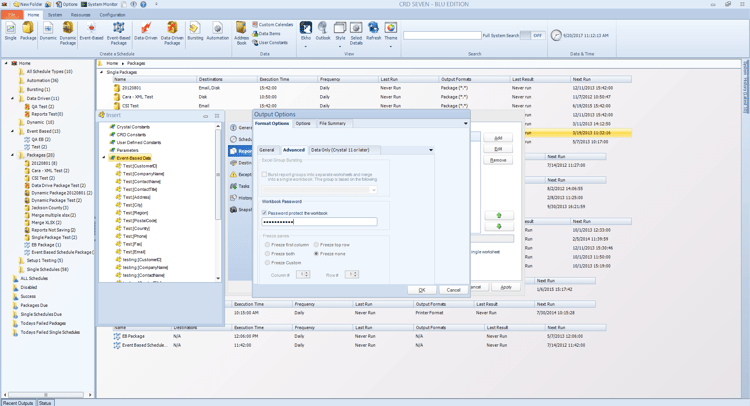The image size is (750, 406).
Task: Launch System Monitor from title bar
Action: 99,4
